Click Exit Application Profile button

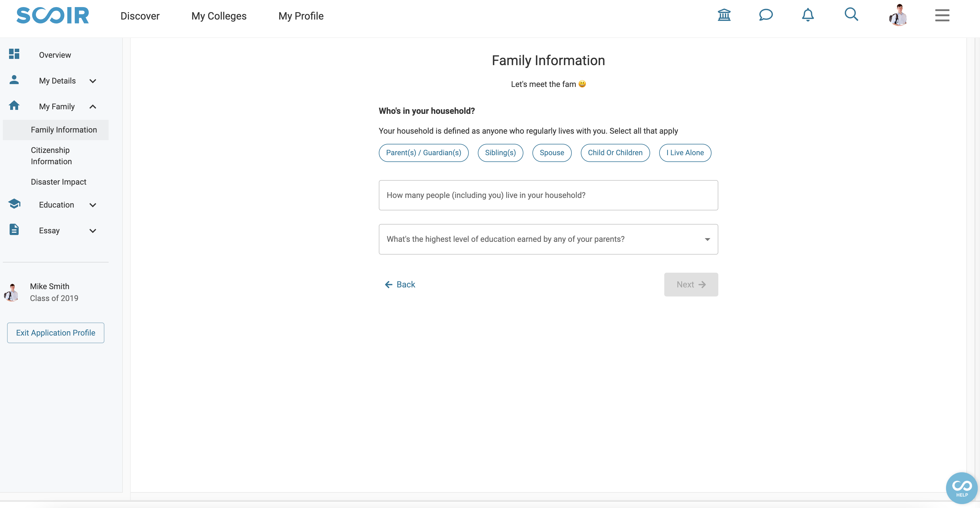click(55, 333)
